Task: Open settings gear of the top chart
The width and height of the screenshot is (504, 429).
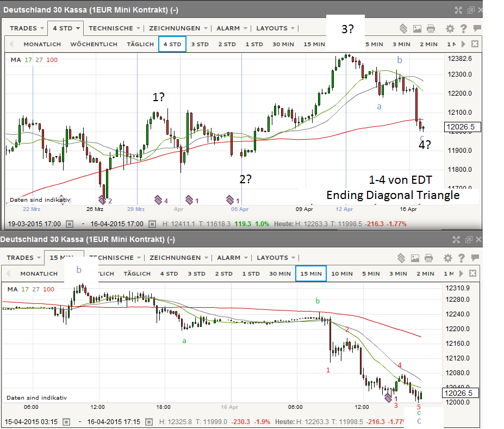Action: 450,28
